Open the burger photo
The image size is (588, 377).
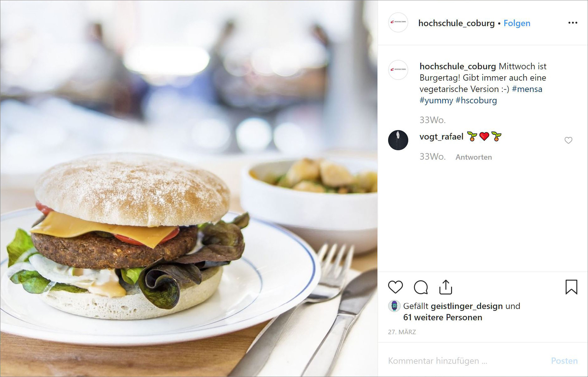(189, 188)
